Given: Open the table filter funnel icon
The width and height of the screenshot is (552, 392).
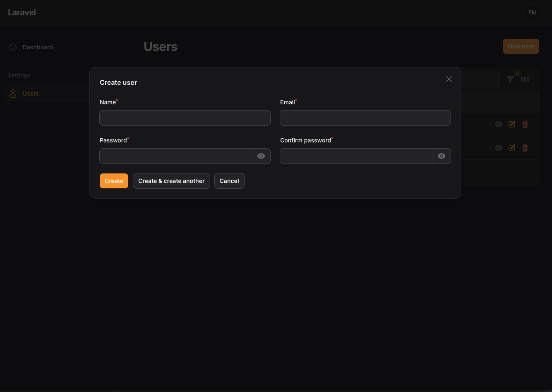Looking at the screenshot, I should (x=510, y=79).
